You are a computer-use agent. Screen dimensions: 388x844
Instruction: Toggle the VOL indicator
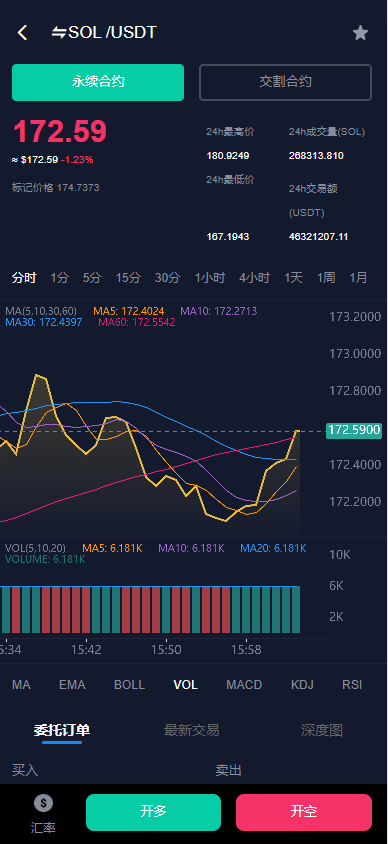(x=186, y=685)
